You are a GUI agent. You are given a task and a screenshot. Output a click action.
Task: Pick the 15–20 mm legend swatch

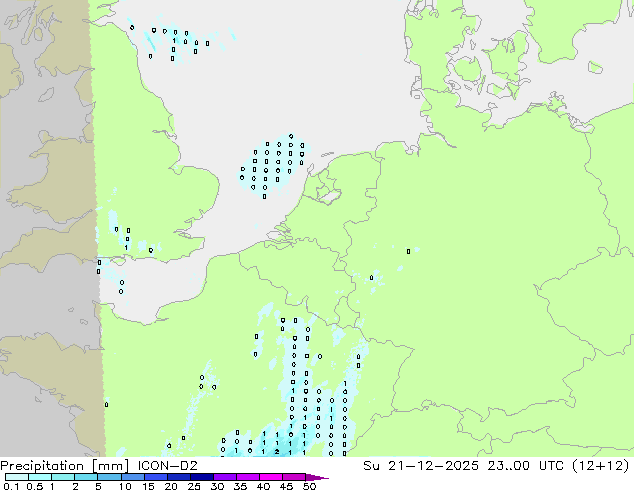[x=156, y=477]
